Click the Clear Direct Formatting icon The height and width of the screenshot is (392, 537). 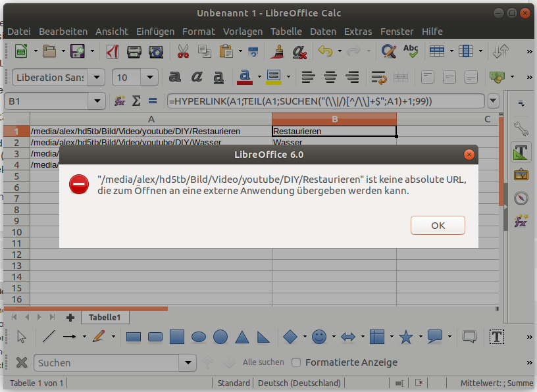299,52
